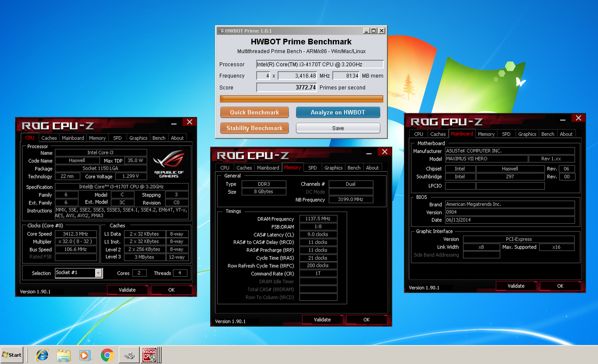Minimize the Mainboard tab ROG CPU-Z window
This screenshot has width=598, height=364.
pyautogui.click(x=563, y=119)
